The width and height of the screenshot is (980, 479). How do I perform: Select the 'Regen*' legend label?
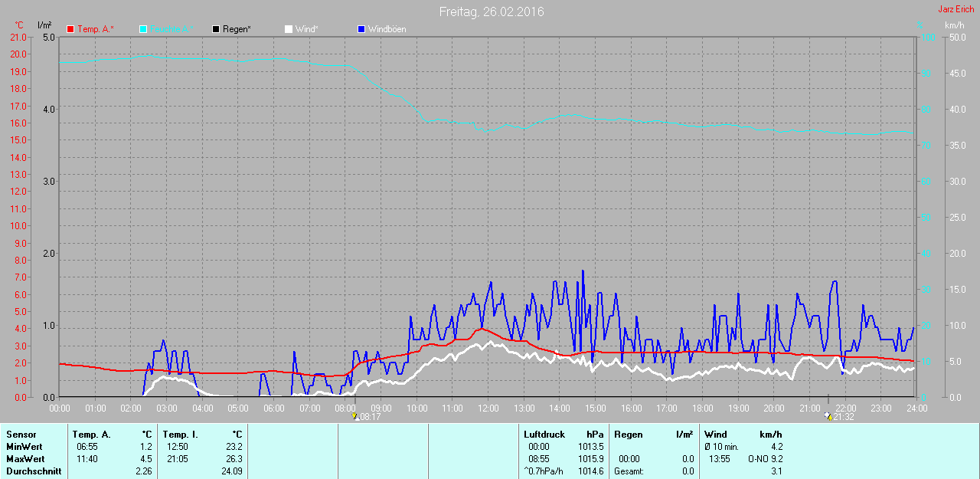click(x=237, y=29)
